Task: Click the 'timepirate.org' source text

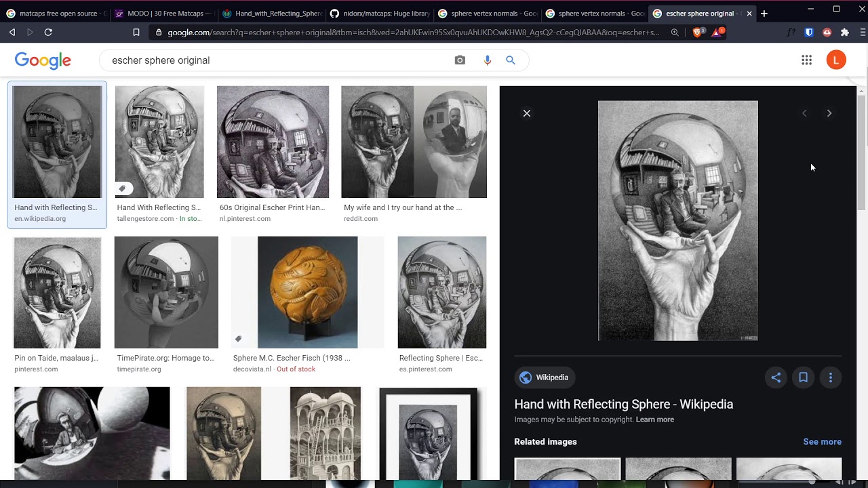Action: (139, 369)
